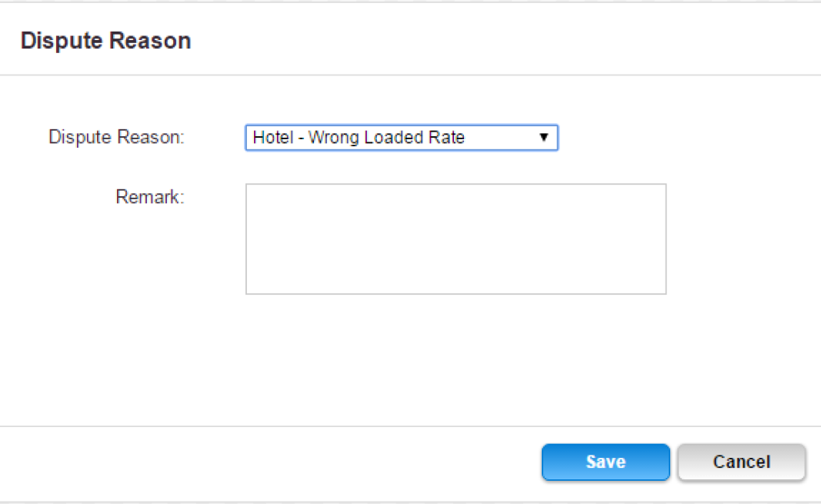The image size is (821, 504).
Task: Click the "Dispute Reason:" field label
Action: pos(116,137)
